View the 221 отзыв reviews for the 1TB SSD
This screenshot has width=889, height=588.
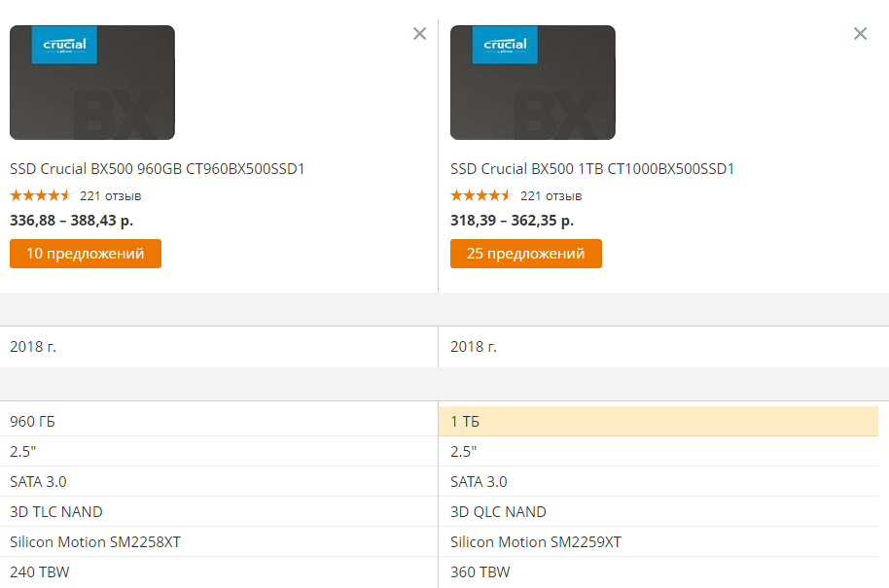coord(551,195)
